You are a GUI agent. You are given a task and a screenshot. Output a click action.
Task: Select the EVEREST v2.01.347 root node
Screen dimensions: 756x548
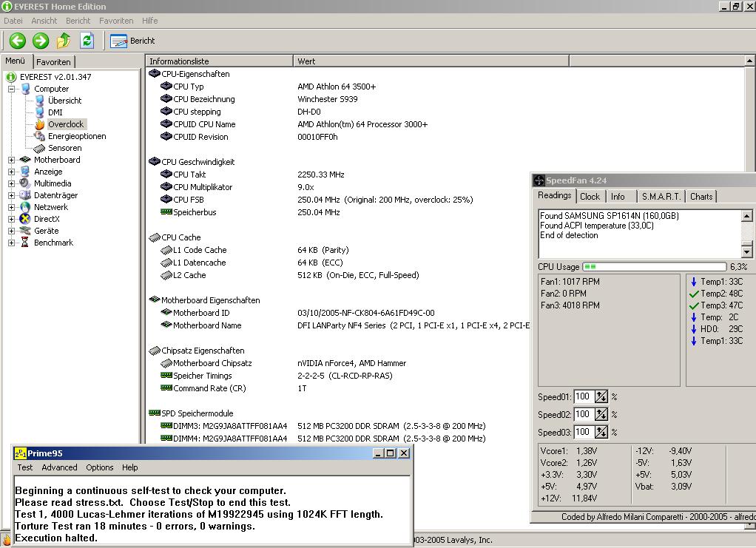[x=55, y=77]
